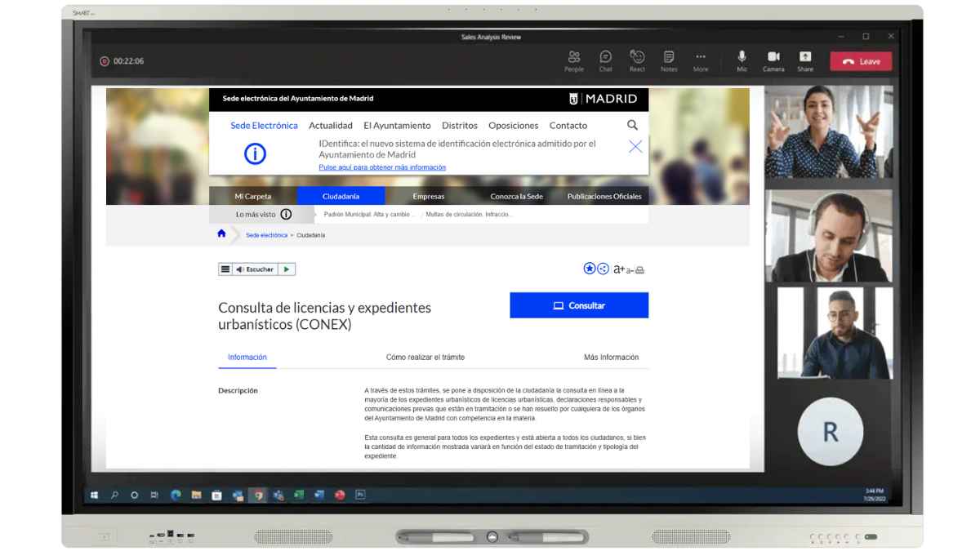The width and height of the screenshot is (980, 551).
Task: Open the More options menu in Teams
Action: point(700,60)
